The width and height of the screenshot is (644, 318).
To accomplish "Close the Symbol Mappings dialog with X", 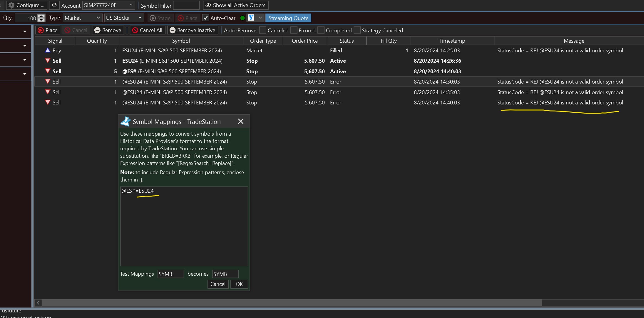I will point(241,121).
